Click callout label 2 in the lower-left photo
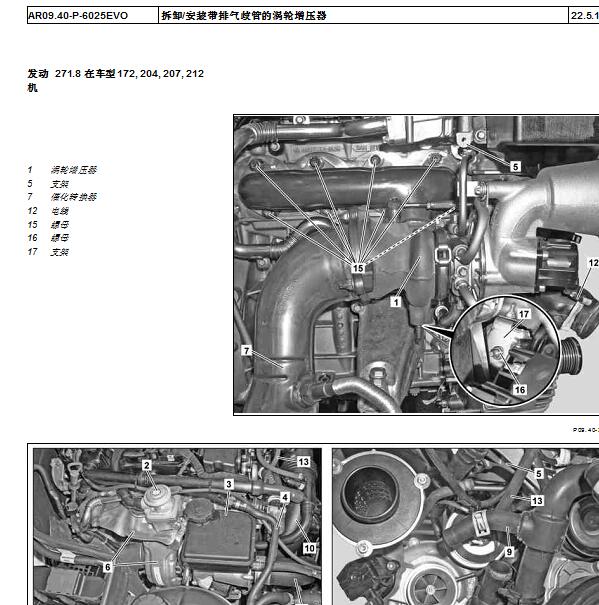The height and width of the screenshot is (605, 599). 147,466
